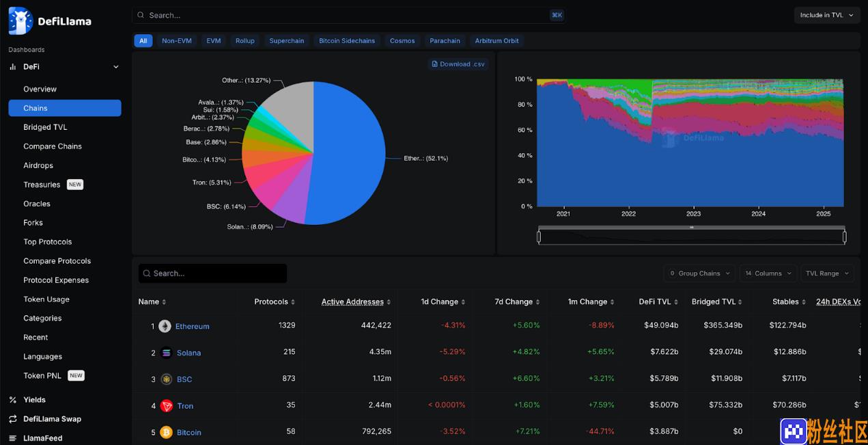Click the DefiLlama logo

pyautogui.click(x=50, y=21)
